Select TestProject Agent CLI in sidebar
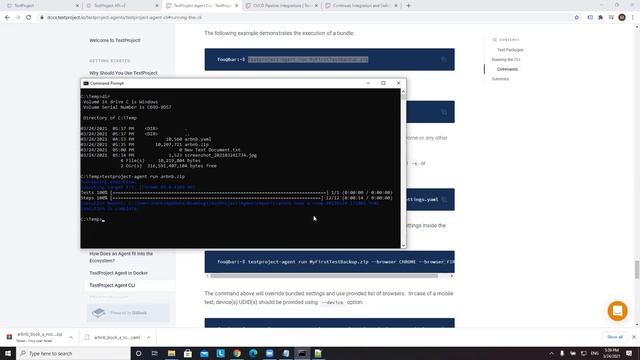 click(112, 285)
